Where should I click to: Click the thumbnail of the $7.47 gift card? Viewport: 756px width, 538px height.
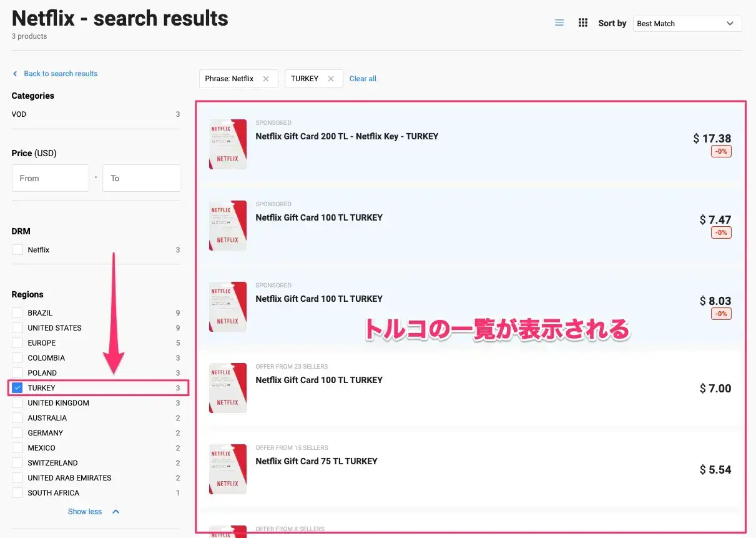click(x=228, y=226)
